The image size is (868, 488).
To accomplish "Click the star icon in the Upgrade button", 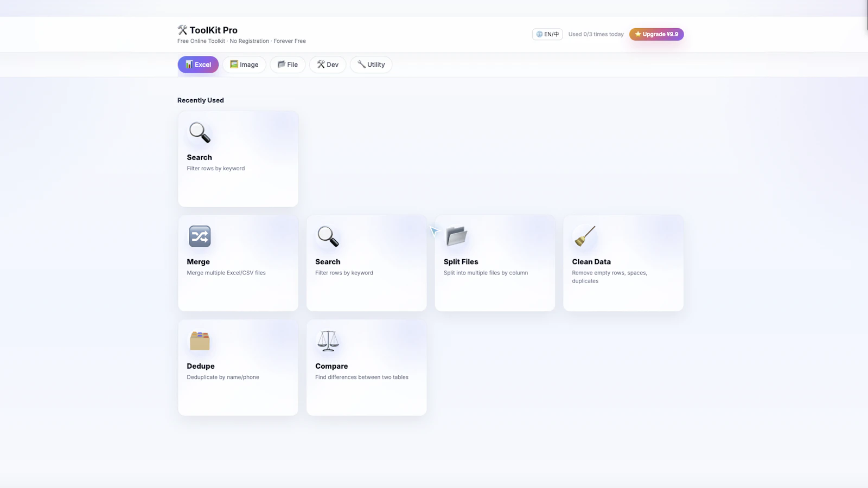I will [638, 34].
